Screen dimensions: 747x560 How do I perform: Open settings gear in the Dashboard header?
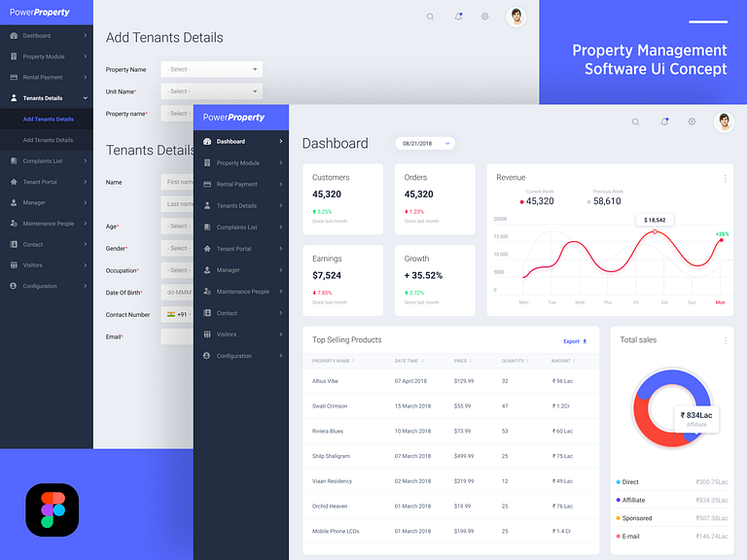pos(692,122)
